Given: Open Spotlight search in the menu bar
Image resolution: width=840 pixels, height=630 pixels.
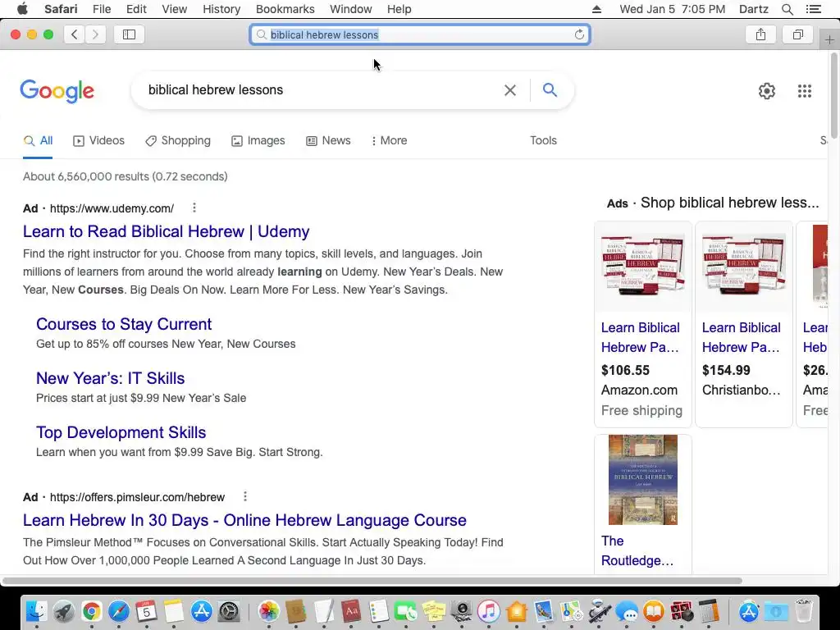Looking at the screenshot, I should tap(787, 9).
